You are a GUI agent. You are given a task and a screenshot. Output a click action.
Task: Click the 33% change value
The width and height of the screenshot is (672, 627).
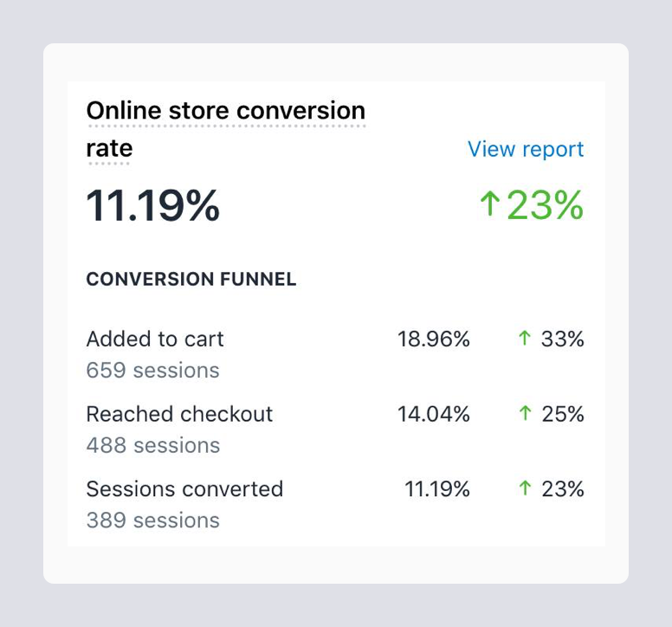click(562, 339)
